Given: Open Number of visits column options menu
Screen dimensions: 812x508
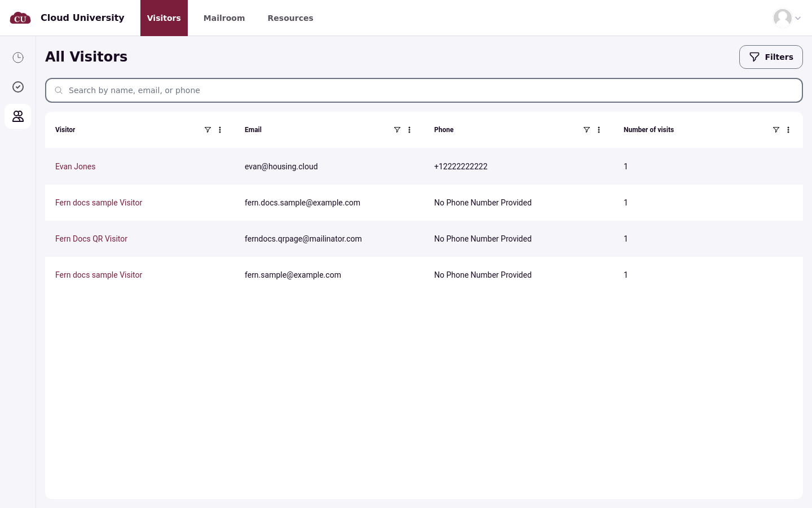Looking at the screenshot, I should coord(788,130).
